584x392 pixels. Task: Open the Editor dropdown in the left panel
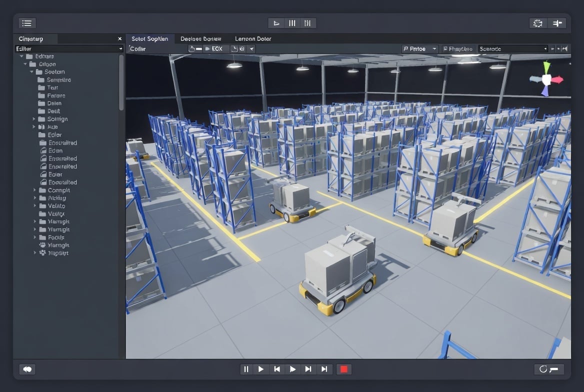(69, 48)
